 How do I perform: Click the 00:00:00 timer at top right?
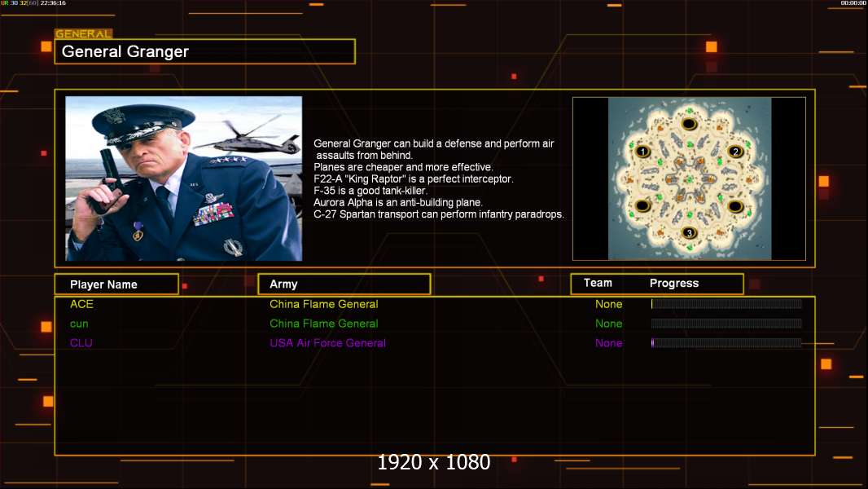point(853,3)
